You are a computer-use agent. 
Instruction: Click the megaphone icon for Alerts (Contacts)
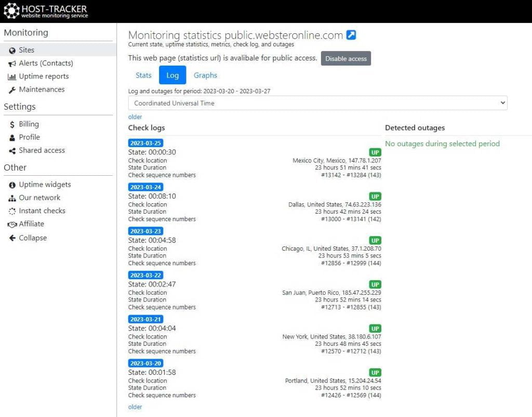pyautogui.click(x=12, y=63)
